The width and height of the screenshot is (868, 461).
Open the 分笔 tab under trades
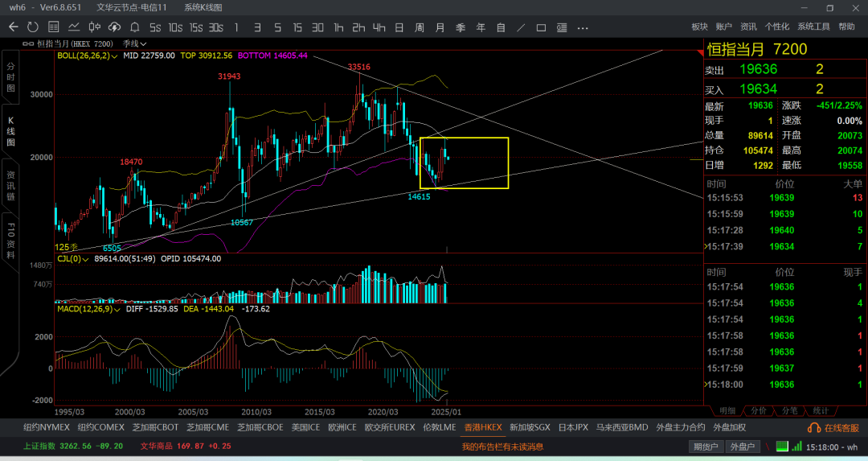click(789, 410)
